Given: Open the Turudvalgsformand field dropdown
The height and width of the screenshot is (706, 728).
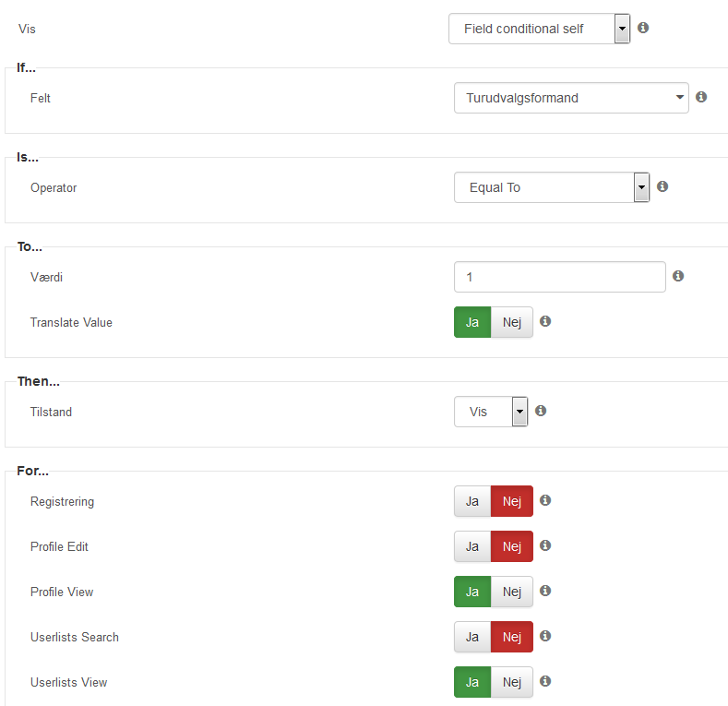Looking at the screenshot, I should tap(571, 98).
